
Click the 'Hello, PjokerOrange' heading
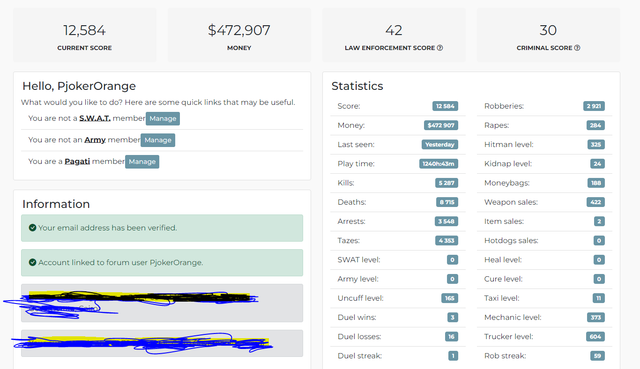79,86
